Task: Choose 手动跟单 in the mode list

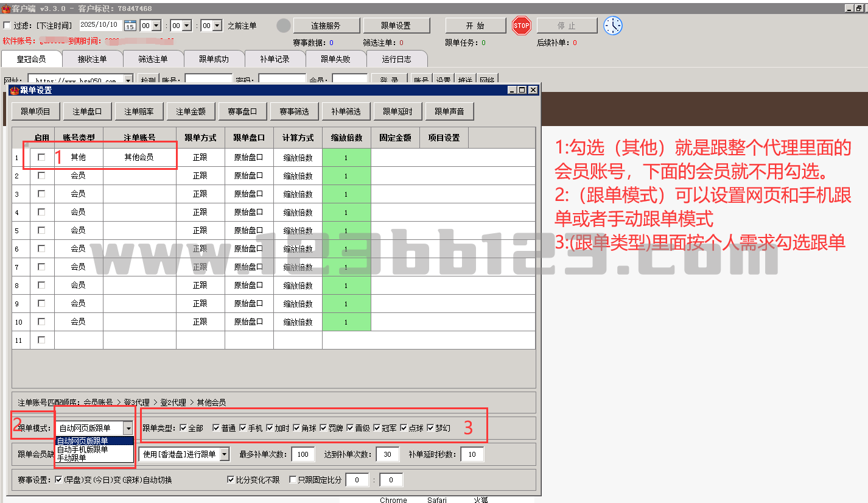Action: coord(72,458)
